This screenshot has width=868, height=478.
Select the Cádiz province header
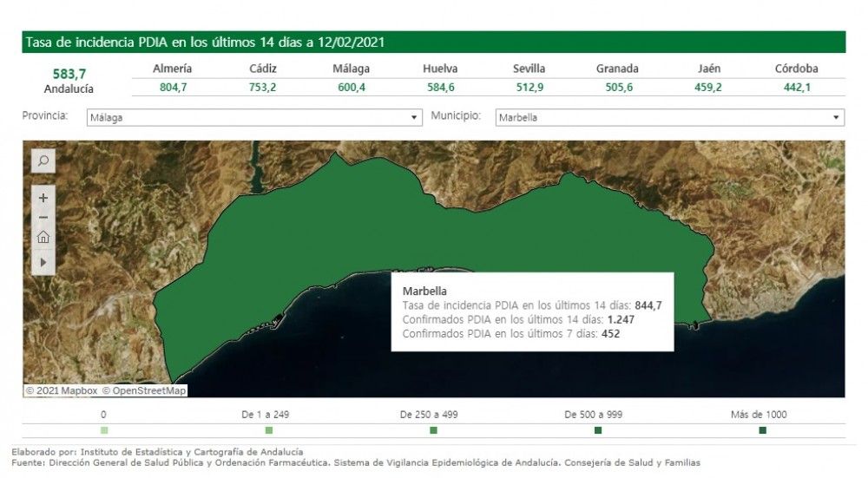coord(262,69)
